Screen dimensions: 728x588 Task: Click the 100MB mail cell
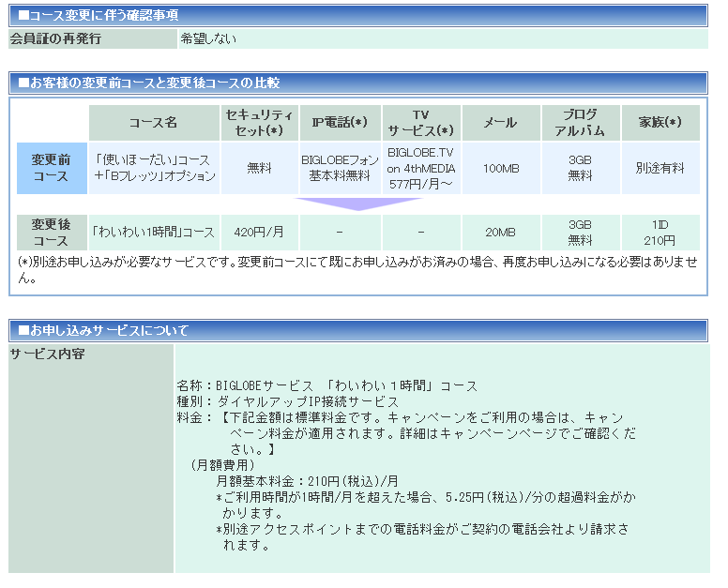coord(501,168)
